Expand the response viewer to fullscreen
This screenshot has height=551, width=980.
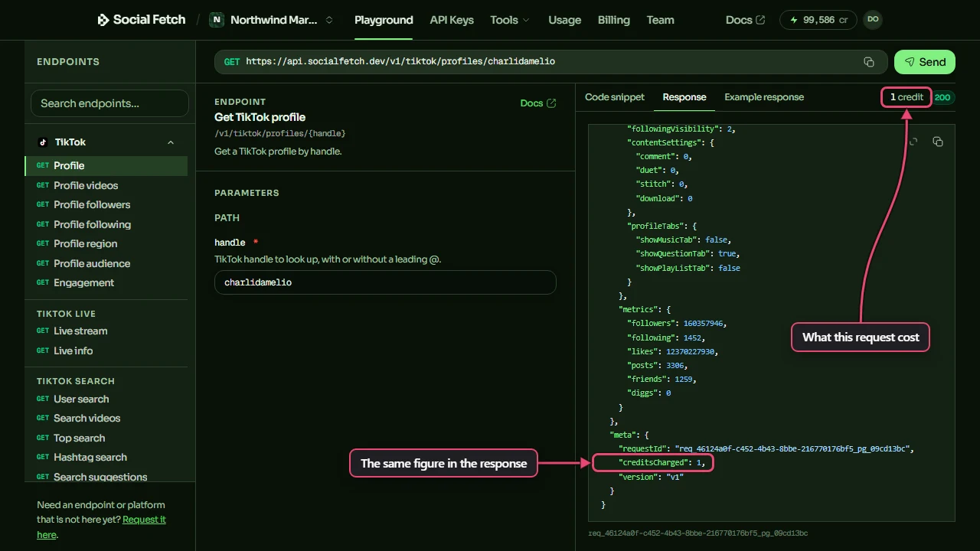913,142
